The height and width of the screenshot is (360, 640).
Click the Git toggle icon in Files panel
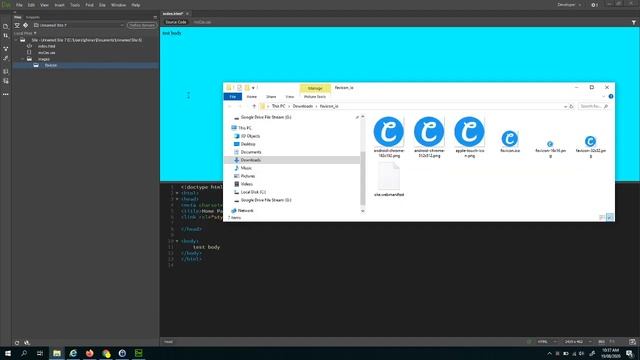pos(26,25)
